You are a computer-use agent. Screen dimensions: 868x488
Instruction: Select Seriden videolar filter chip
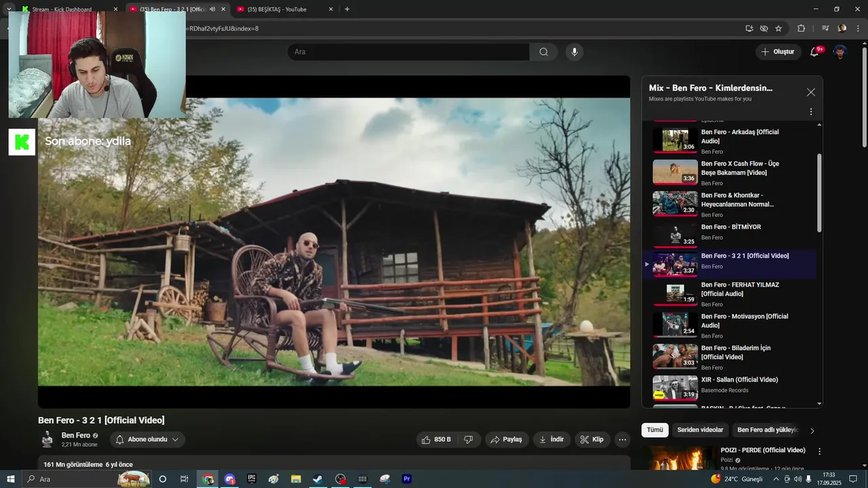[700, 430]
